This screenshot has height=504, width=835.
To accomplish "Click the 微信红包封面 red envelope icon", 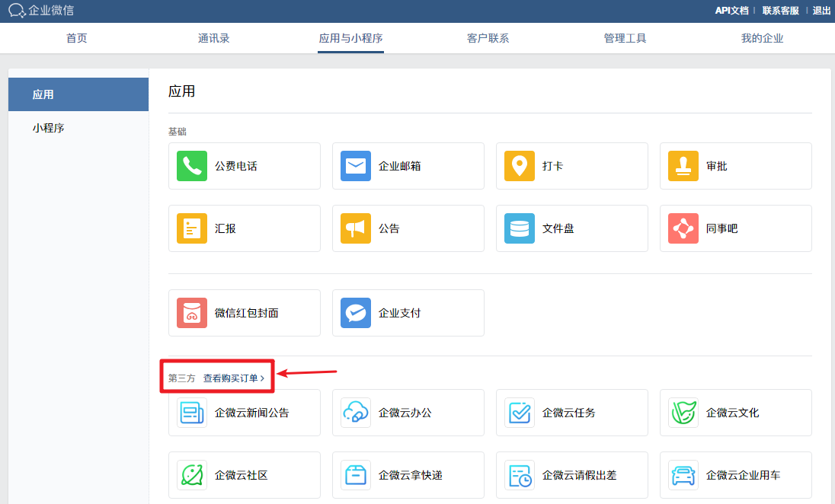I will click(x=192, y=313).
